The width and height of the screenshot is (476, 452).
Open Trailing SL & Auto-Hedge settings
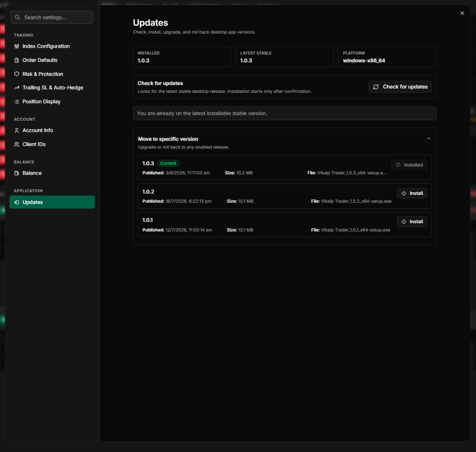[52, 88]
